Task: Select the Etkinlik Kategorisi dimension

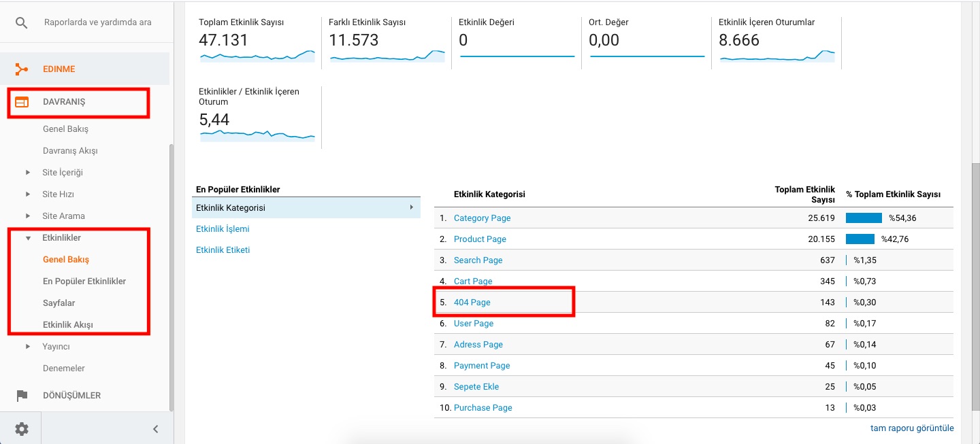Action: 306,207
